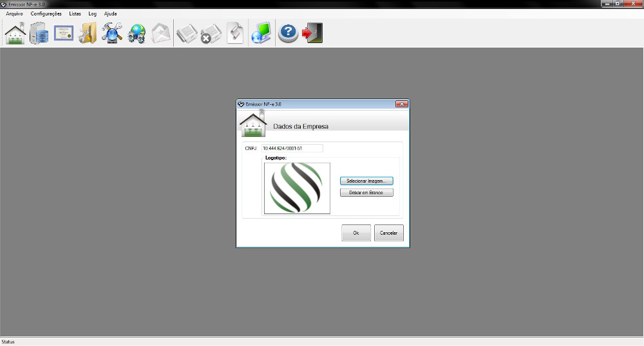Open the database server icon
The width and height of the screenshot is (644, 346).
click(x=39, y=33)
